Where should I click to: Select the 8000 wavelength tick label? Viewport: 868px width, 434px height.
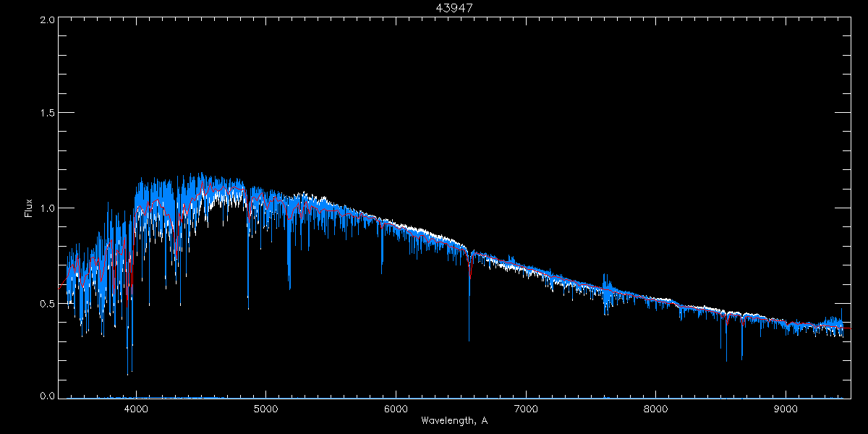656,408
